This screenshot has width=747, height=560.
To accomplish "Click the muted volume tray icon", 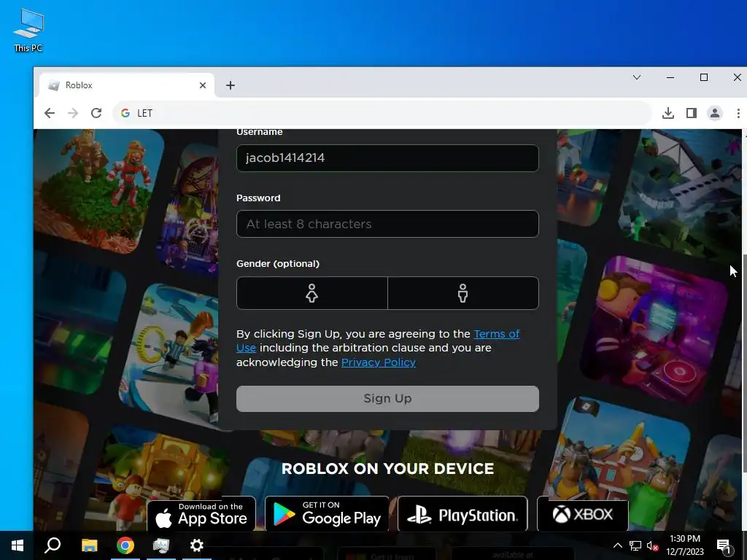I will click(x=653, y=545).
